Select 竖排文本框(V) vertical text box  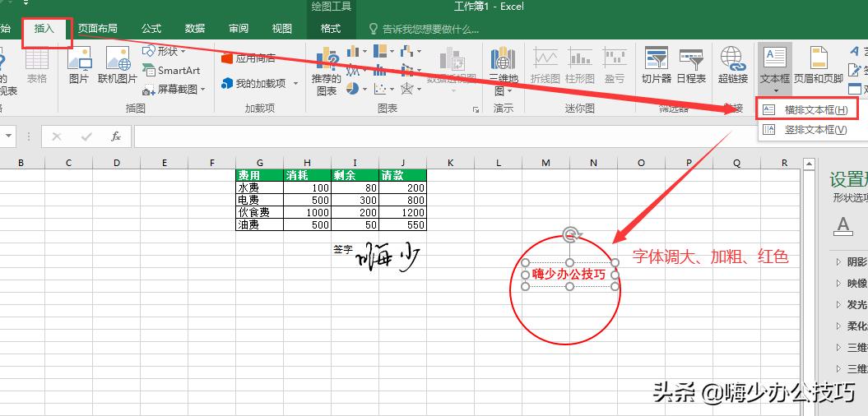[x=807, y=129]
